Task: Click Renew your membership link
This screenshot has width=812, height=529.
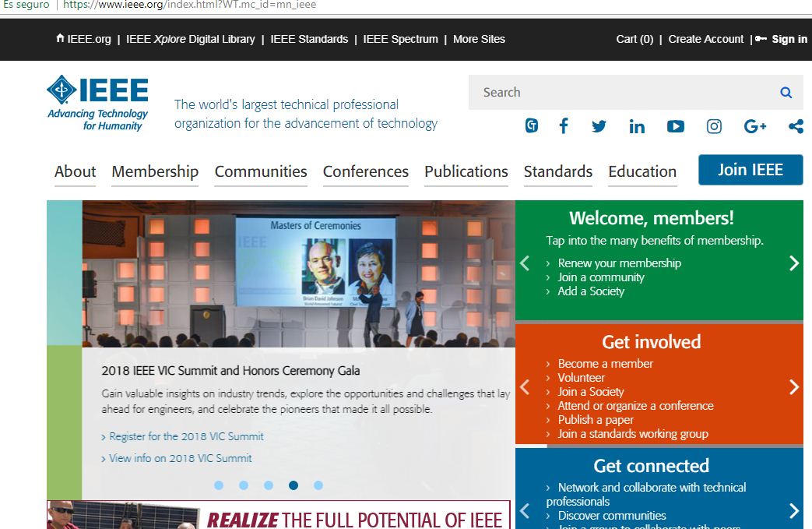Action: coord(620,263)
